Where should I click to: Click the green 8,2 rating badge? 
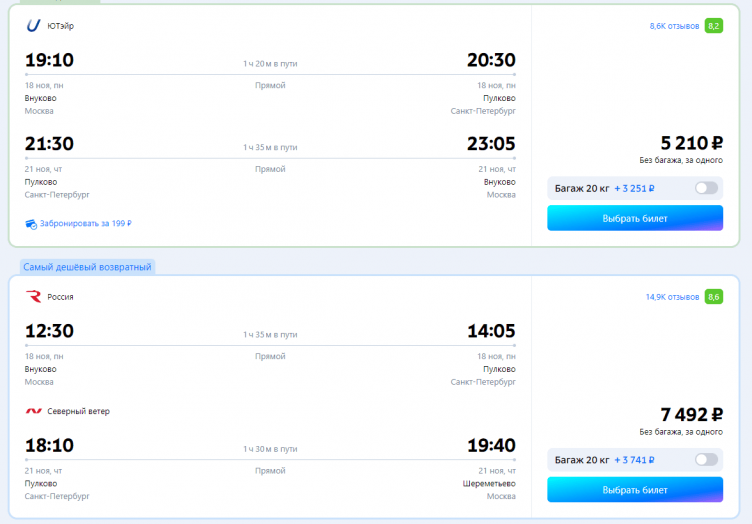click(713, 25)
